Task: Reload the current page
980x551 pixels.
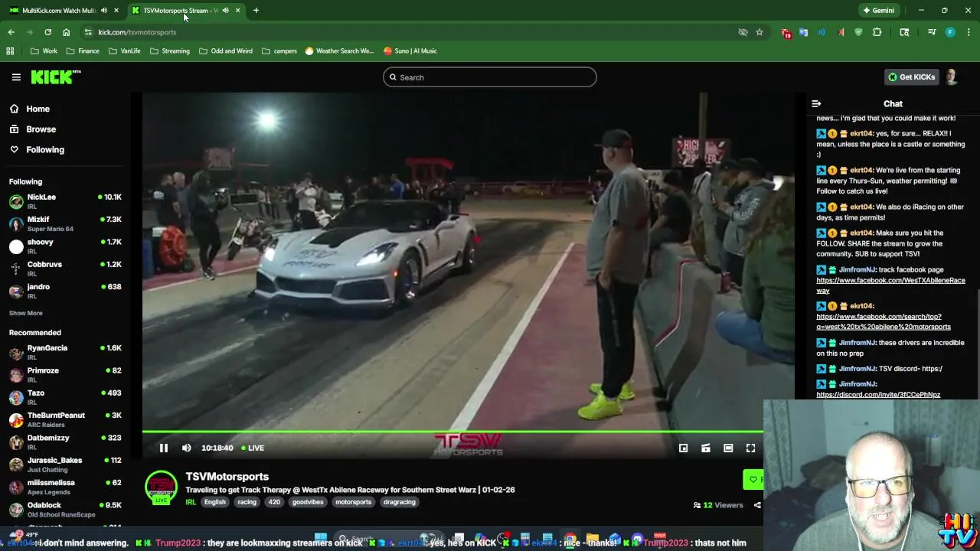Action: pyautogui.click(x=47, y=32)
